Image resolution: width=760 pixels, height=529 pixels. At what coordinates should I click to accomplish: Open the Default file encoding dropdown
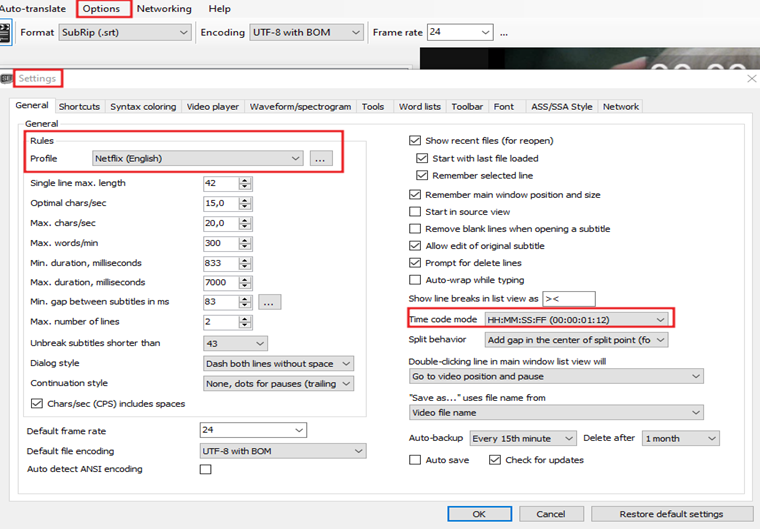pos(283,451)
